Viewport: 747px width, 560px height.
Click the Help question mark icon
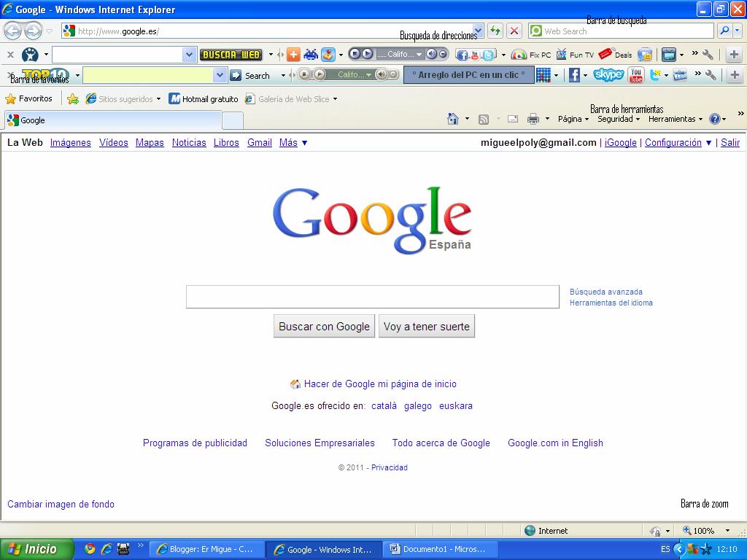pos(715,119)
